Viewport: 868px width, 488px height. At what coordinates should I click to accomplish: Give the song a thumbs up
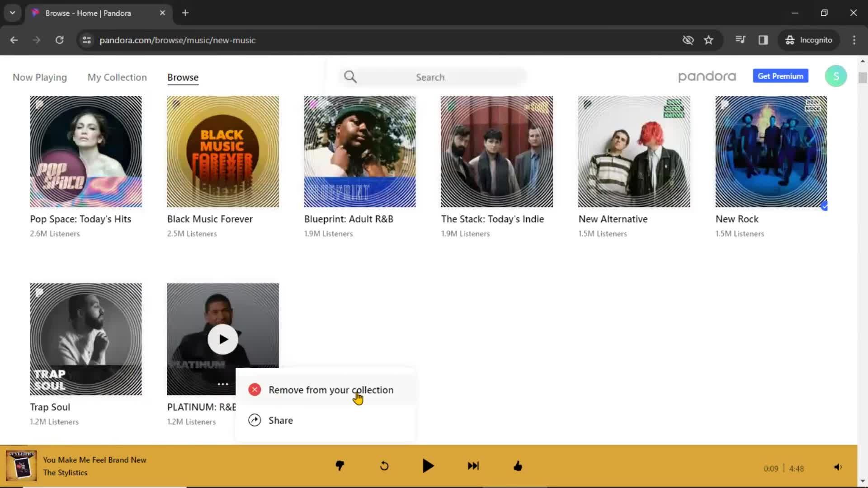click(518, 466)
